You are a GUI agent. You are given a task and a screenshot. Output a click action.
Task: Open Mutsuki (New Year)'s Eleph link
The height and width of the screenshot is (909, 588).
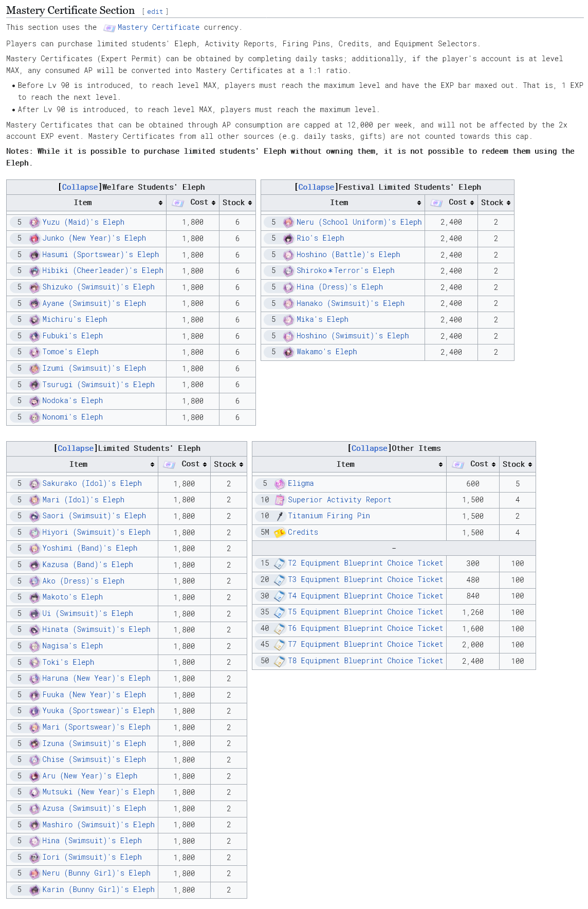click(99, 792)
